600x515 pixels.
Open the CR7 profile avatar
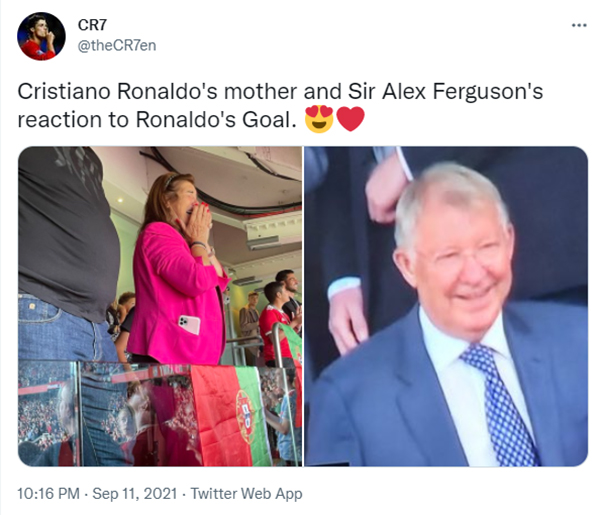coord(41,36)
